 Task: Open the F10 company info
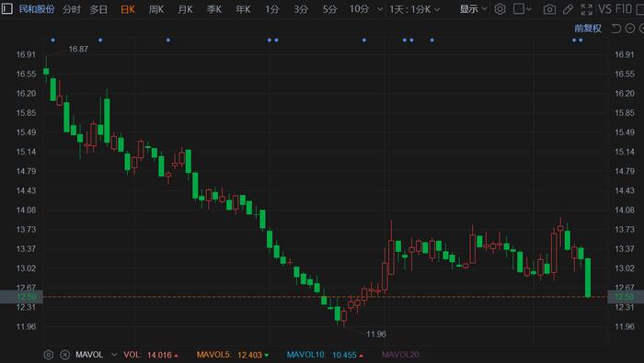pos(624,9)
